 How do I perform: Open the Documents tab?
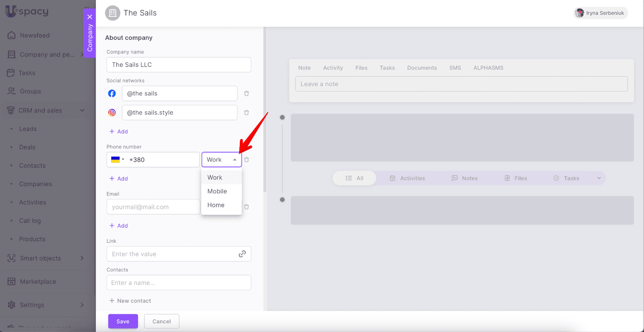pyautogui.click(x=422, y=68)
